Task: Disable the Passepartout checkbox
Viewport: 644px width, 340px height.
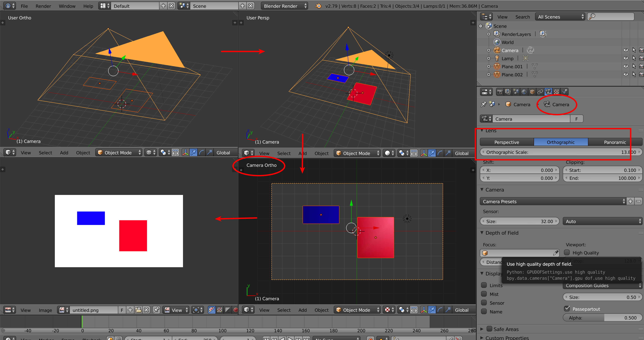Action: click(567, 309)
